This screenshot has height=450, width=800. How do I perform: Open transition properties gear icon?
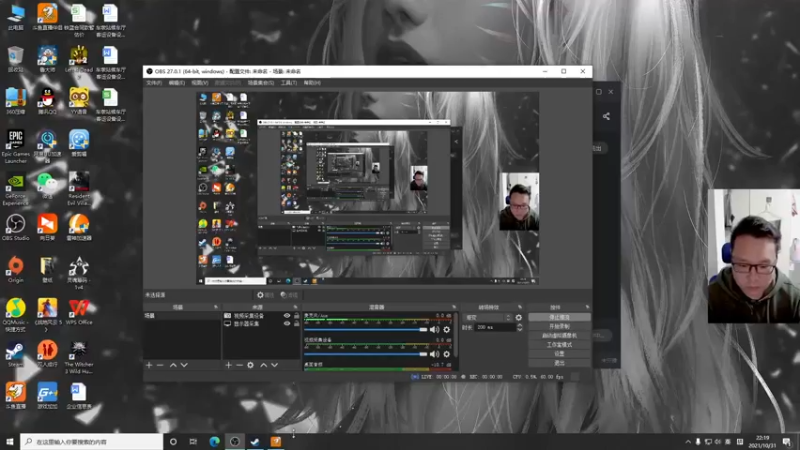tap(518, 317)
